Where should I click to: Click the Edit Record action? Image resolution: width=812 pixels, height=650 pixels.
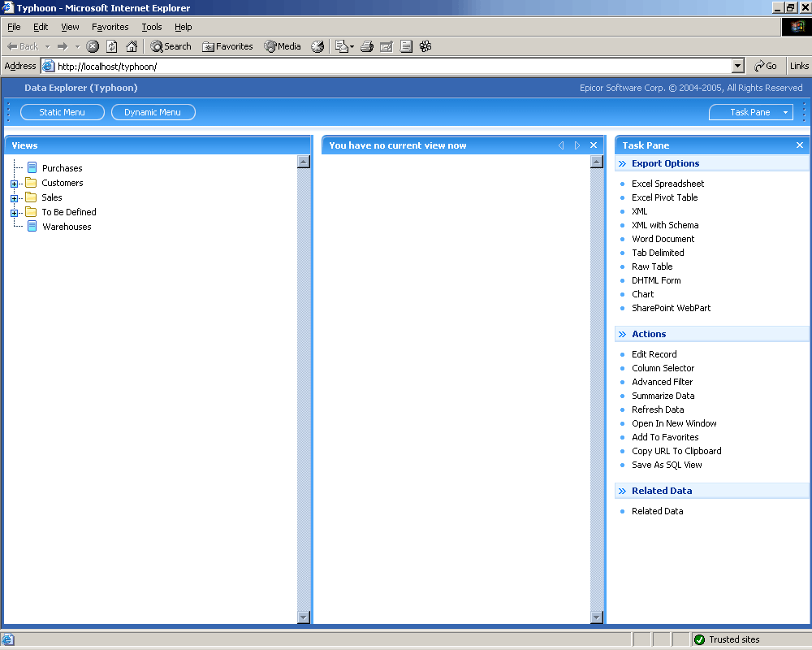coord(654,354)
